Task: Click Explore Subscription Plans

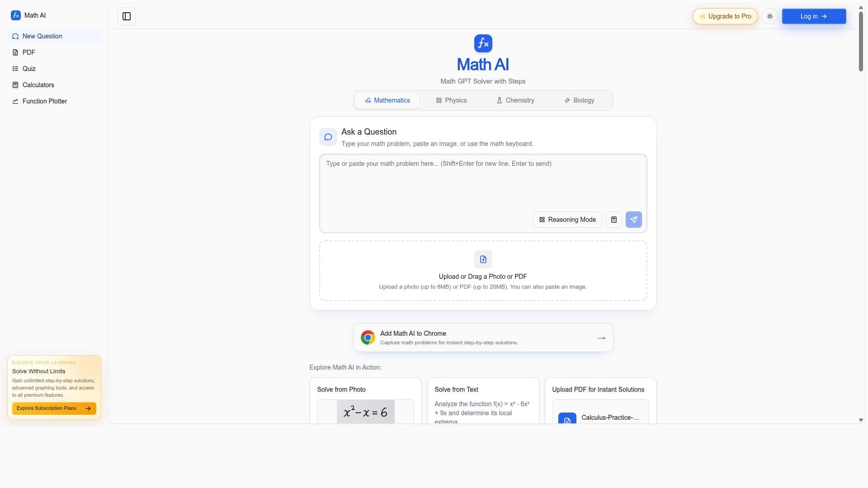Action: [54, 408]
